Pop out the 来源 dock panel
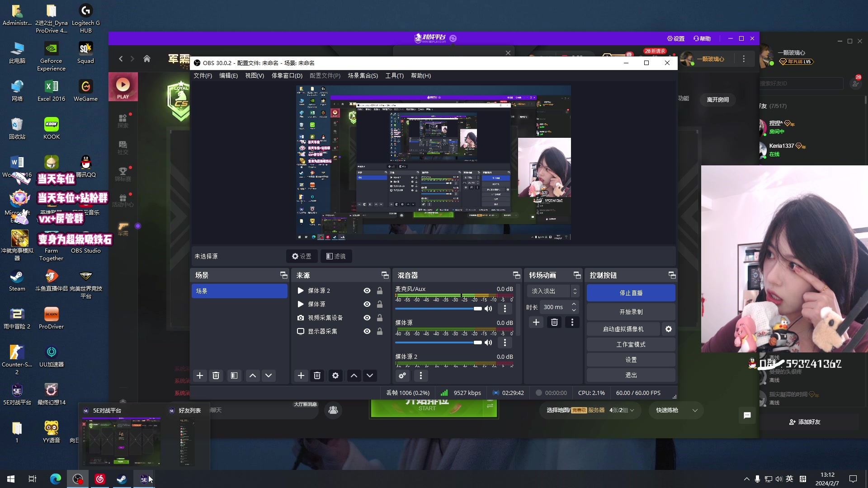The height and width of the screenshot is (488, 868). (385, 275)
